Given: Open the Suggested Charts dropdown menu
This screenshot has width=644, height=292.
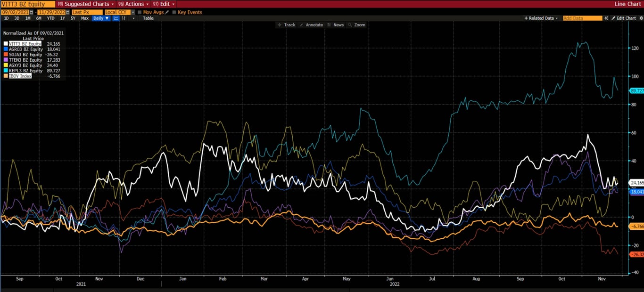Looking at the screenshot, I should click(x=85, y=4).
